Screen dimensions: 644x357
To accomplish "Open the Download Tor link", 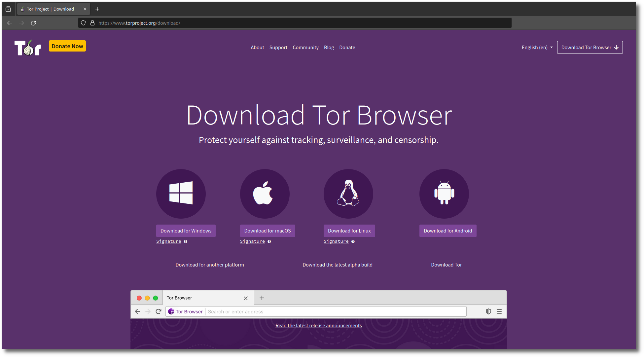I will [x=447, y=265].
